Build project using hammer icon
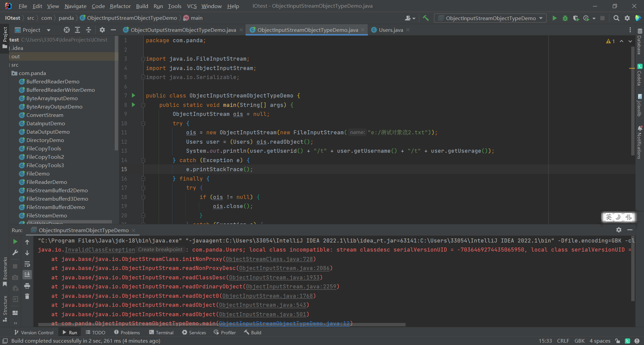644x345 pixels. pos(426,18)
